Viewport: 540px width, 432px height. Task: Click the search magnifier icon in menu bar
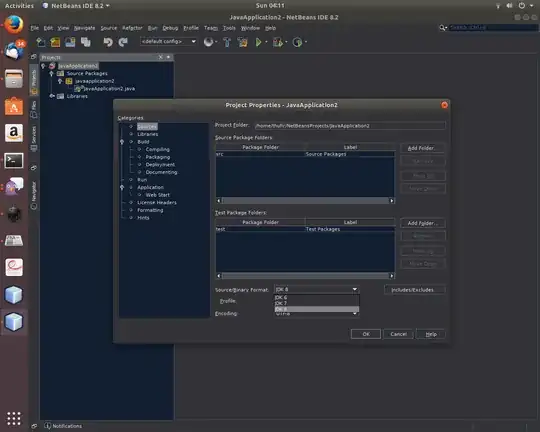[442, 28]
